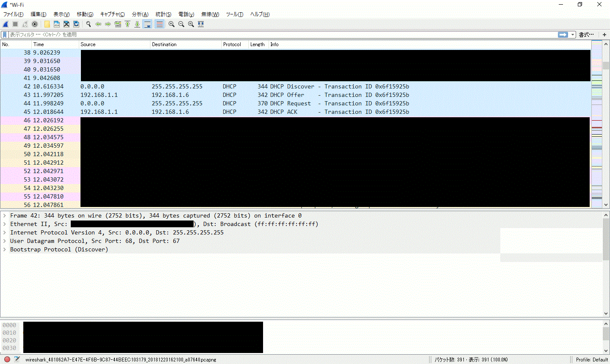Click the intelligent scrollbar minimap
This screenshot has height=364, width=610.
click(x=596, y=124)
